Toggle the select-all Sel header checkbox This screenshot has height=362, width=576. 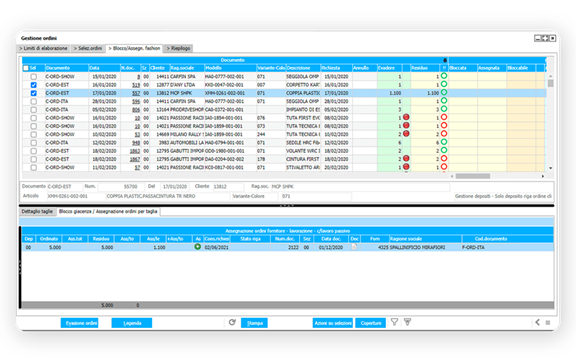click(x=26, y=68)
